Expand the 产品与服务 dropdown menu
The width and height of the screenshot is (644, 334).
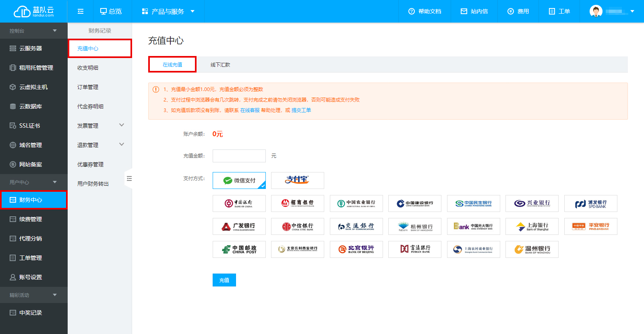(x=168, y=11)
